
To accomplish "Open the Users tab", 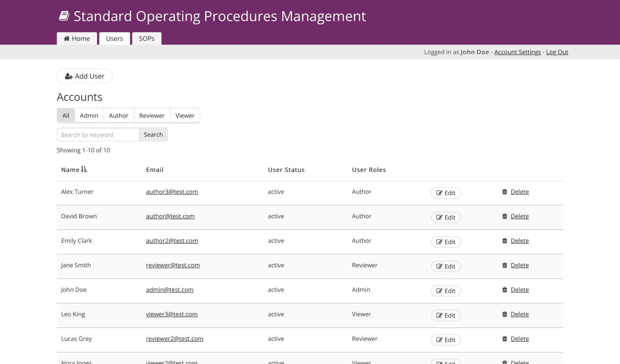I will click(x=114, y=38).
